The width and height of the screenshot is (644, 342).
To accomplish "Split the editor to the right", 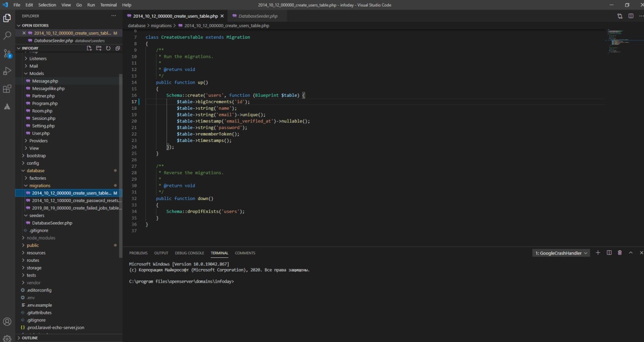I will [631, 16].
